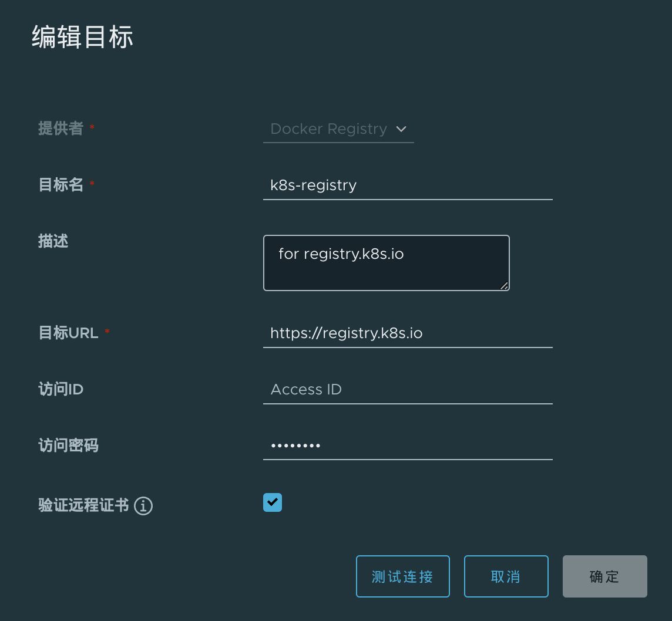Click the 描述 field label
The height and width of the screenshot is (621, 672).
(53, 241)
